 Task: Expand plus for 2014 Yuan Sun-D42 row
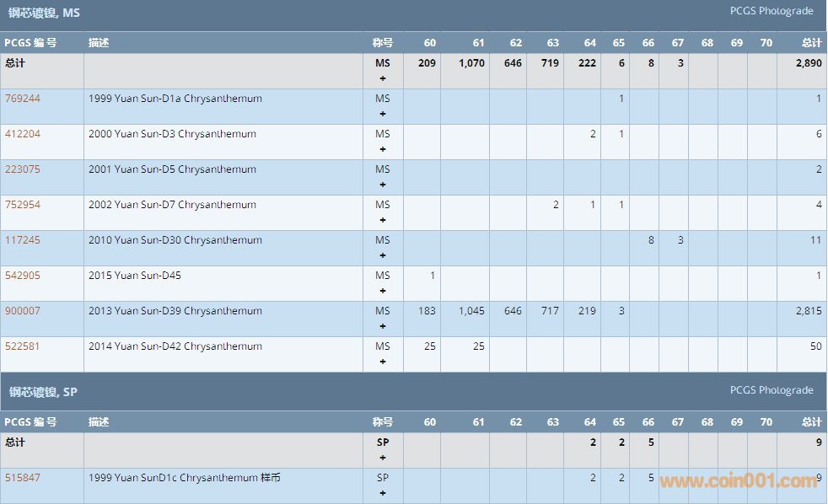(x=383, y=362)
